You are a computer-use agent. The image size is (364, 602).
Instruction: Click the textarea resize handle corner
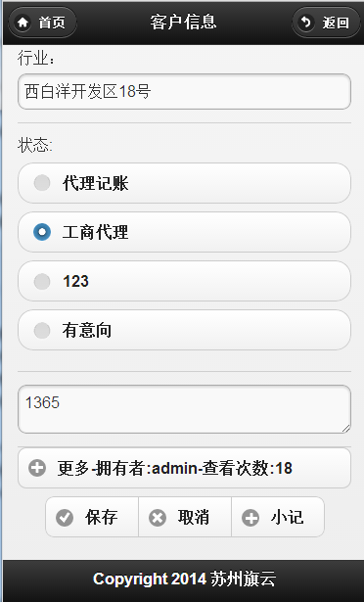(x=346, y=428)
